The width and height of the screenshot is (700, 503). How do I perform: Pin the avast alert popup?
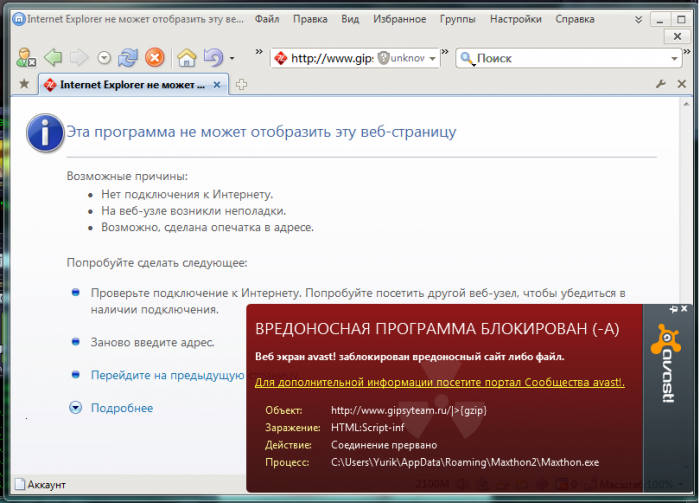click(673, 309)
